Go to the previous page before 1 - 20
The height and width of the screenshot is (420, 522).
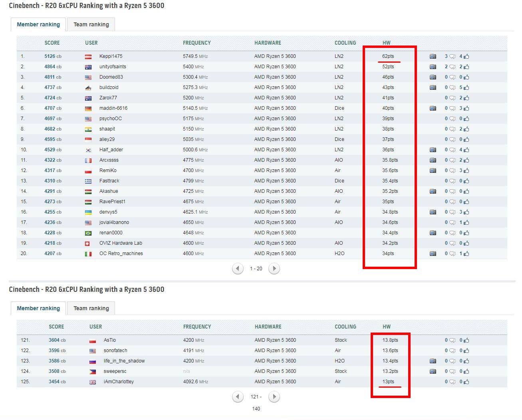[x=238, y=269]
